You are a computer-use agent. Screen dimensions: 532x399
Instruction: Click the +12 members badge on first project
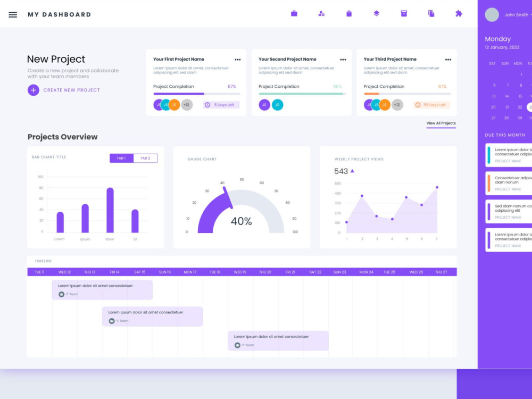point(187,105)
